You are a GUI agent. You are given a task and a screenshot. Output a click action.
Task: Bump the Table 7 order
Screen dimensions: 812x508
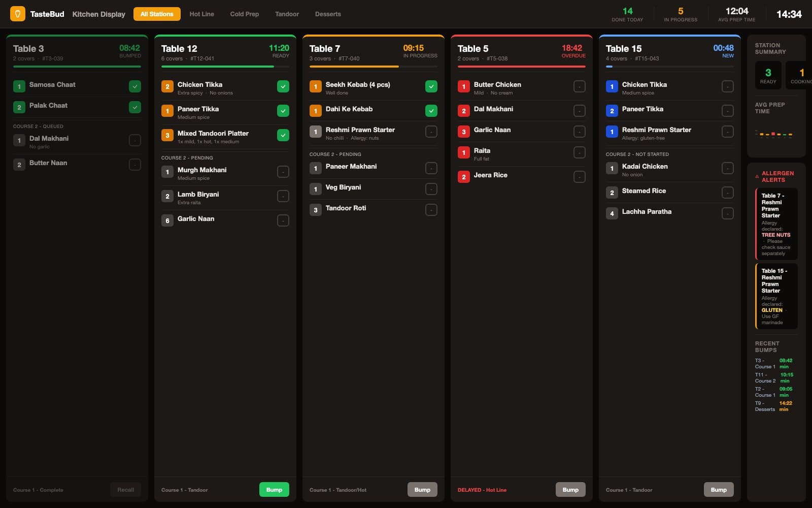pos(422,490)
